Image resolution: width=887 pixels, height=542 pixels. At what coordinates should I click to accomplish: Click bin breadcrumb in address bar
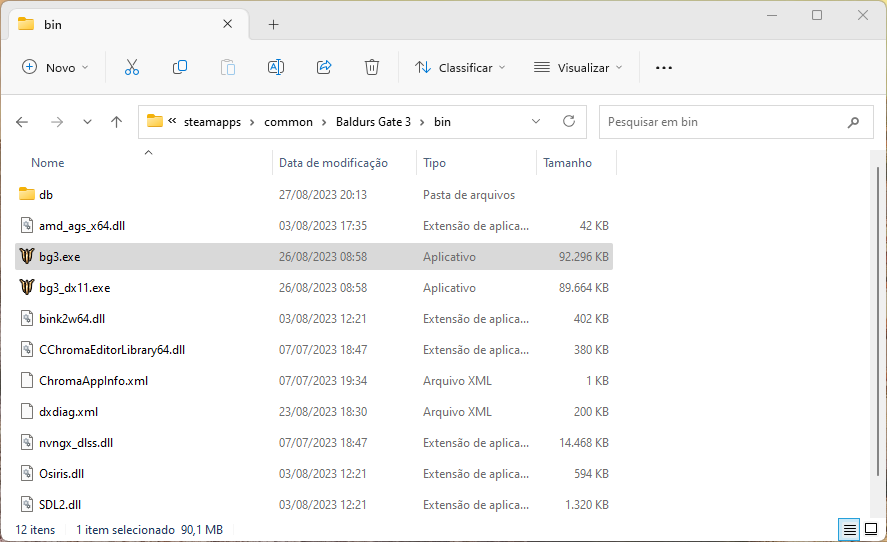point(442,122)
